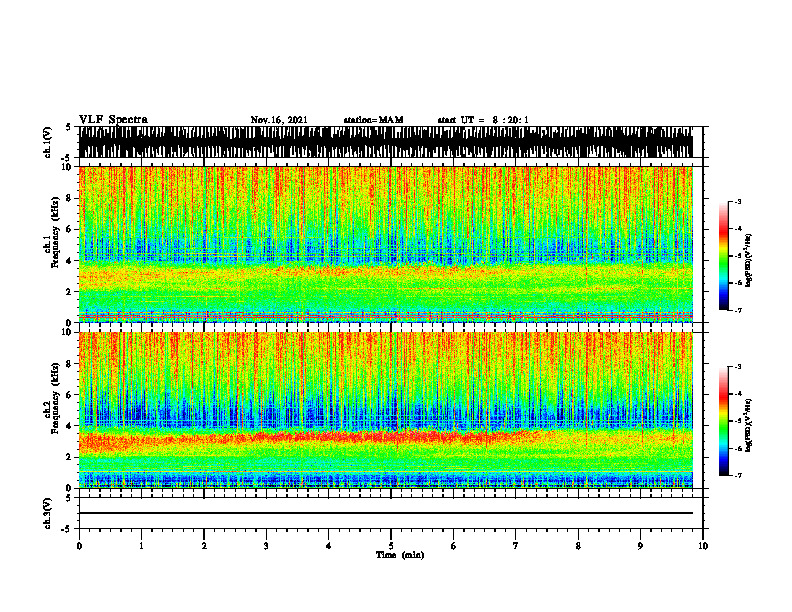Click the "10" kHz tick of the ch.2 spectrogram
This screenshot has height=612, width=792.
[x=67, y=332]
